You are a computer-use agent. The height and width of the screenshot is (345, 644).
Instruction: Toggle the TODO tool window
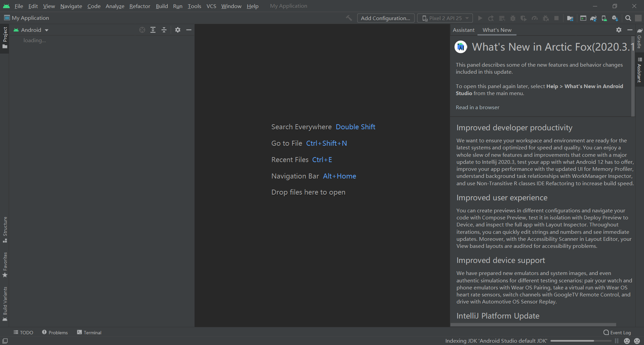coord(23,333)
